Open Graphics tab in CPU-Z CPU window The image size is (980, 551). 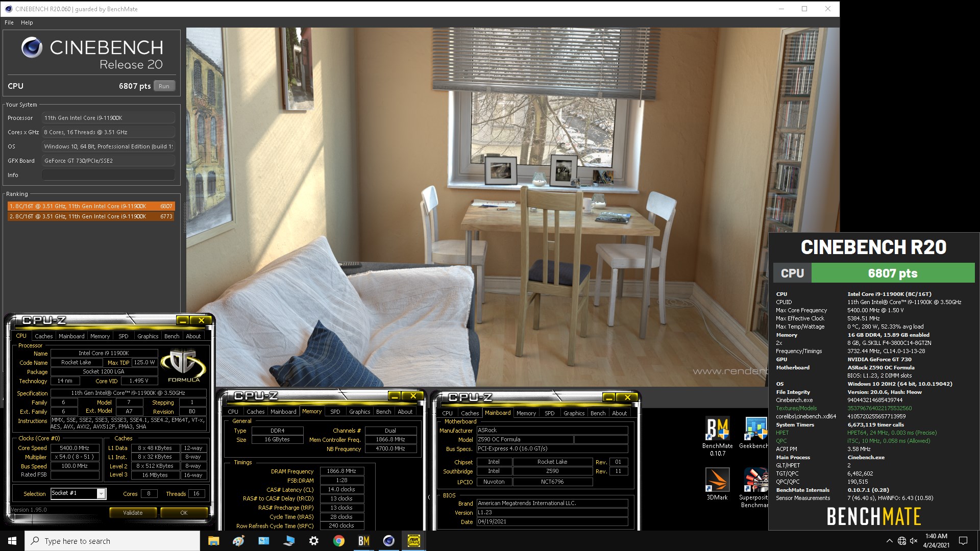148,336
